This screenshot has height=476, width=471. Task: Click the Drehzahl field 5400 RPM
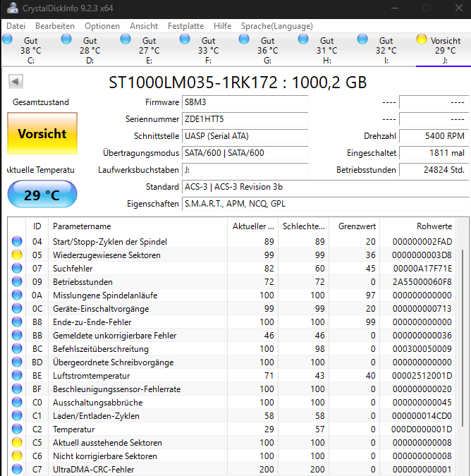pos(434,136)
